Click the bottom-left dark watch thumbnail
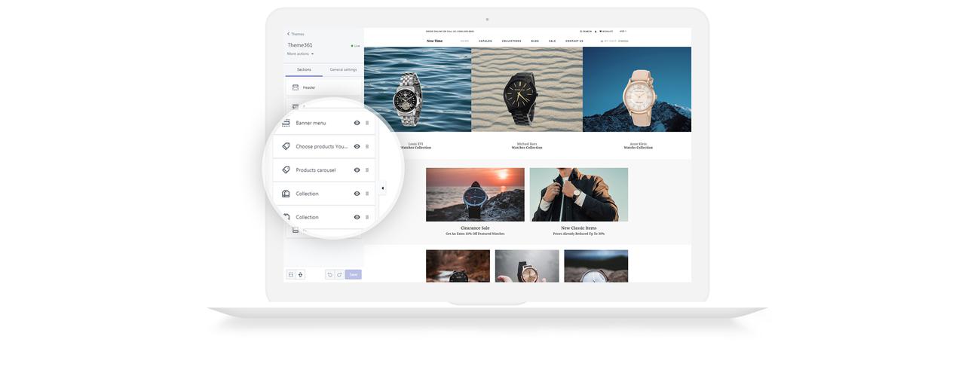Screen dimensions: 980x382 (458, 266)
